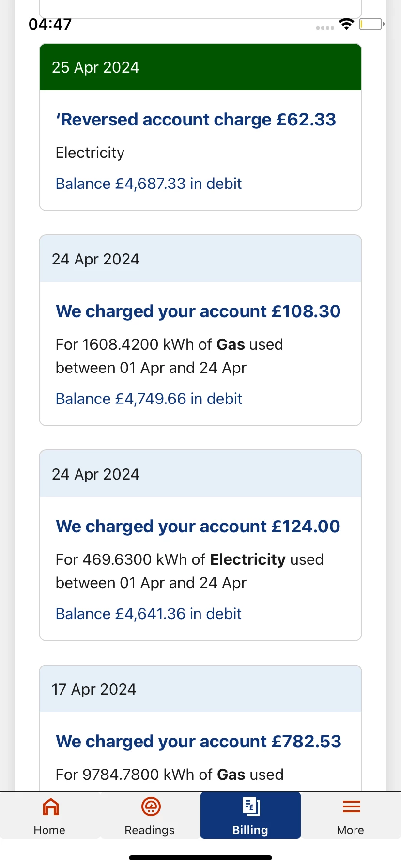
Task: Open 'We charged your account £108.30'
Action: [198, 311]
